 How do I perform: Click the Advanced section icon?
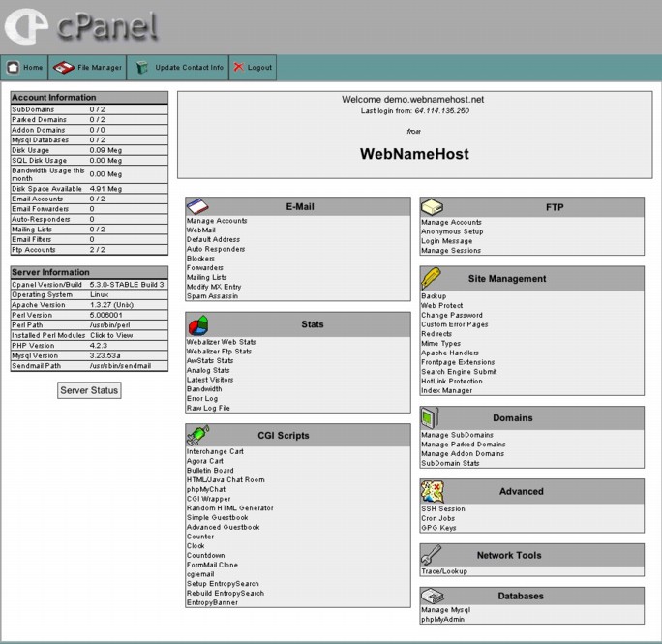[x=432, y=491]
